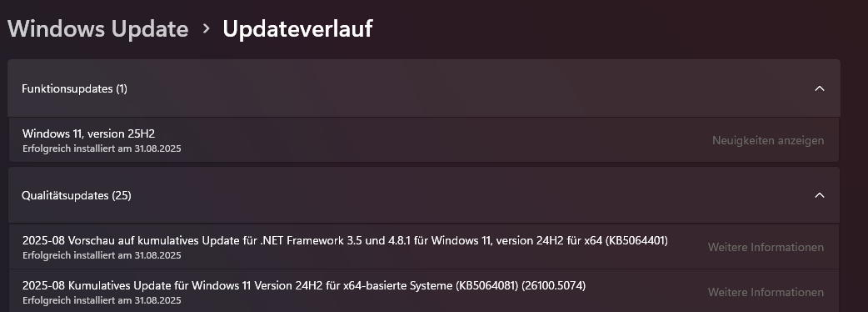Click the Qualitätsupdates (25) section label
This screenshot has width=868, height=312.
coord(77,195)
